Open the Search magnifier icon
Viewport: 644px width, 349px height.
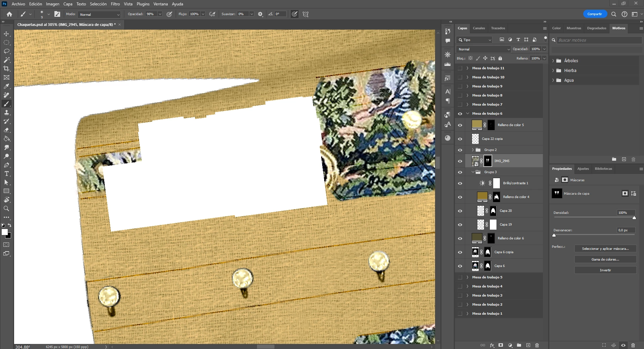614,14
